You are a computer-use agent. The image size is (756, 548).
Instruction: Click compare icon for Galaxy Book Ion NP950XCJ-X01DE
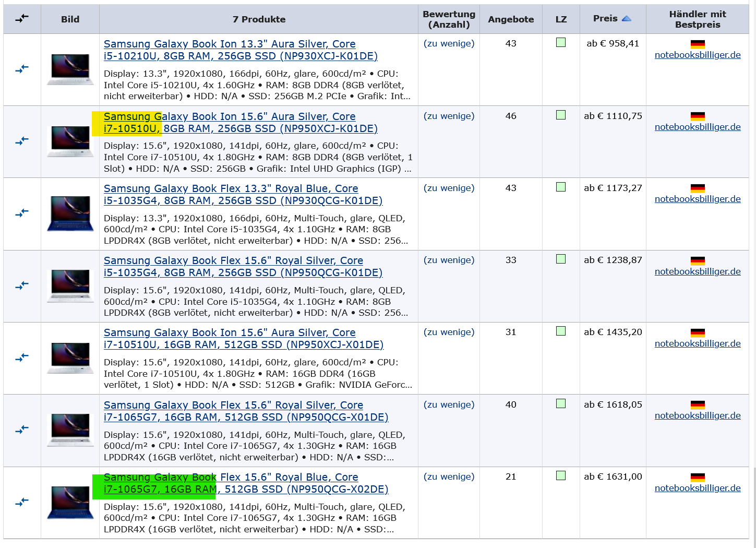point(22,358)
